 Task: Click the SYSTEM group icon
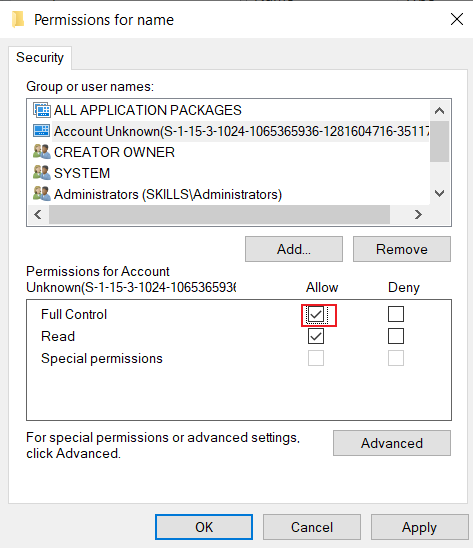tap(42, 173)
